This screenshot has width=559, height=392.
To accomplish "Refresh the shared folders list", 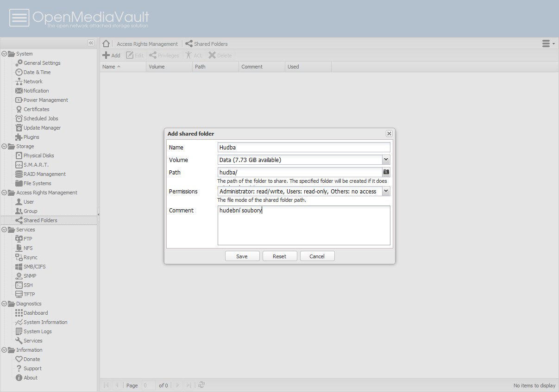I will click(201, 385).
